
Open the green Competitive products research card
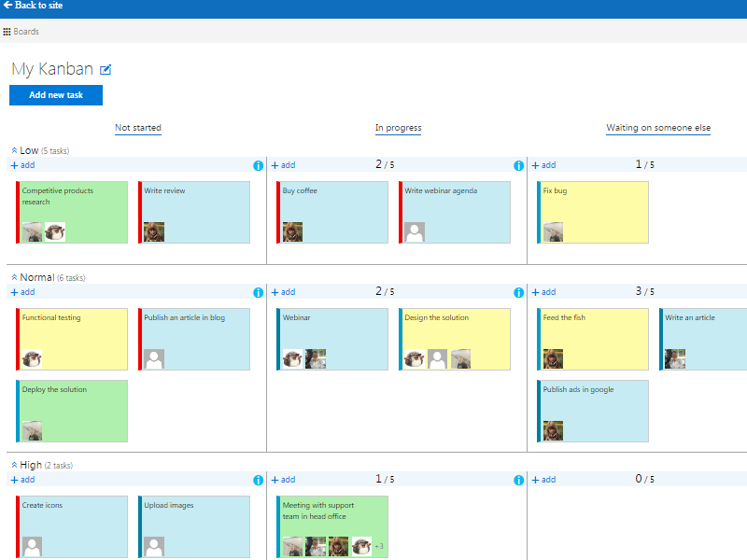tap(73, 203)
